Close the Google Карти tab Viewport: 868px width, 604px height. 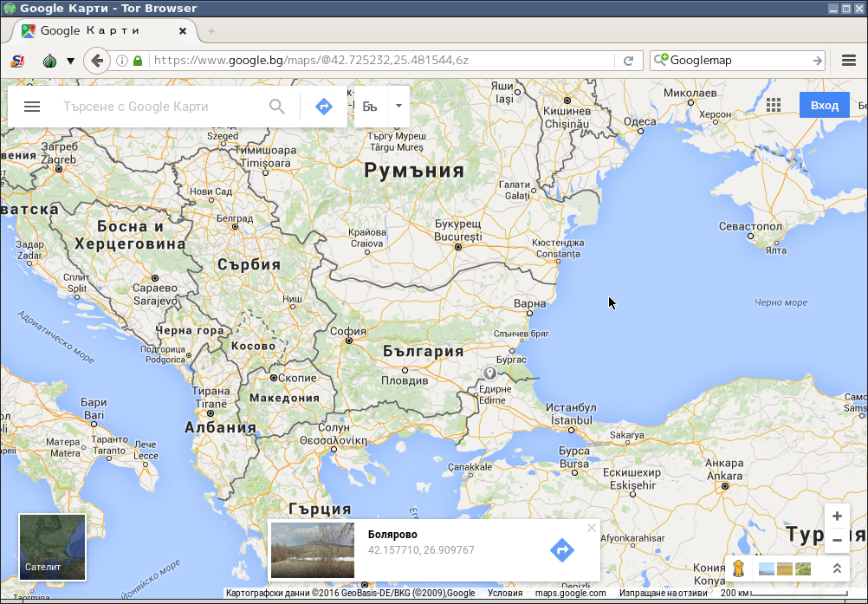[183, 31]
